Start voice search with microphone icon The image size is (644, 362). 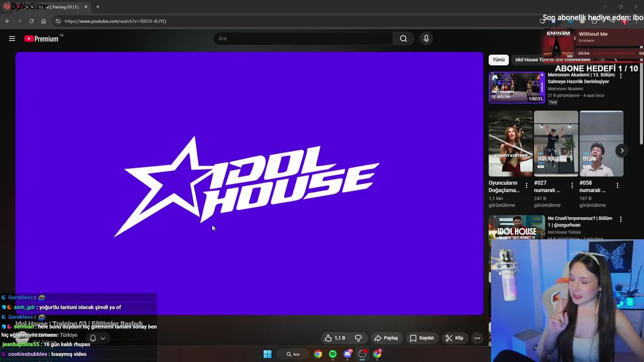coord(426,39)
